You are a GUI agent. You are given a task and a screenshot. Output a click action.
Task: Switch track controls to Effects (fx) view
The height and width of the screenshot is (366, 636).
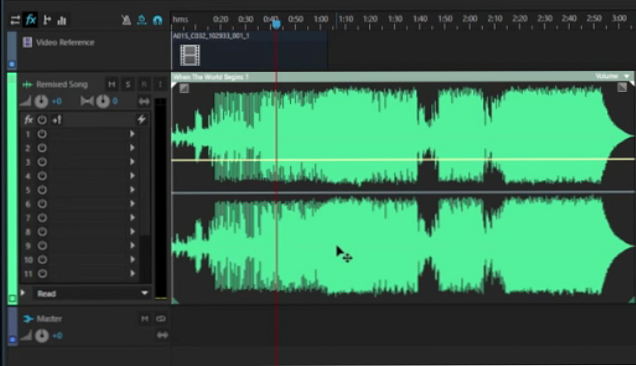(31, 19)
